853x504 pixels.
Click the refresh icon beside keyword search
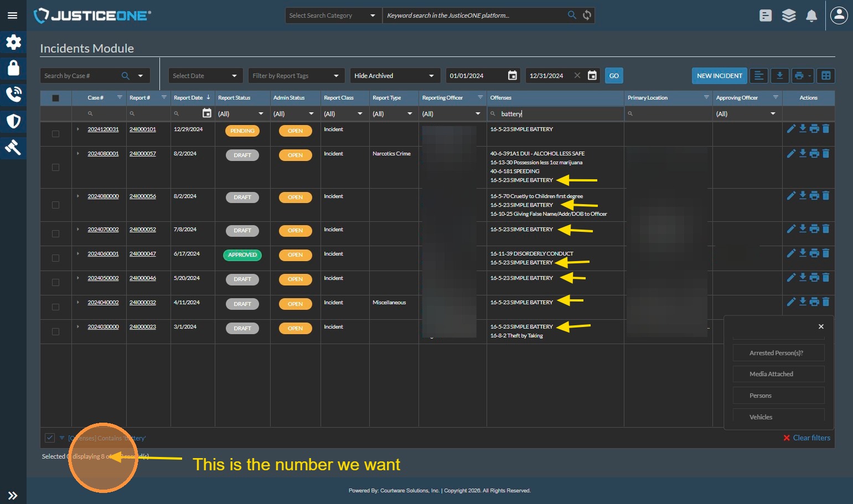[x=587, y=15]
